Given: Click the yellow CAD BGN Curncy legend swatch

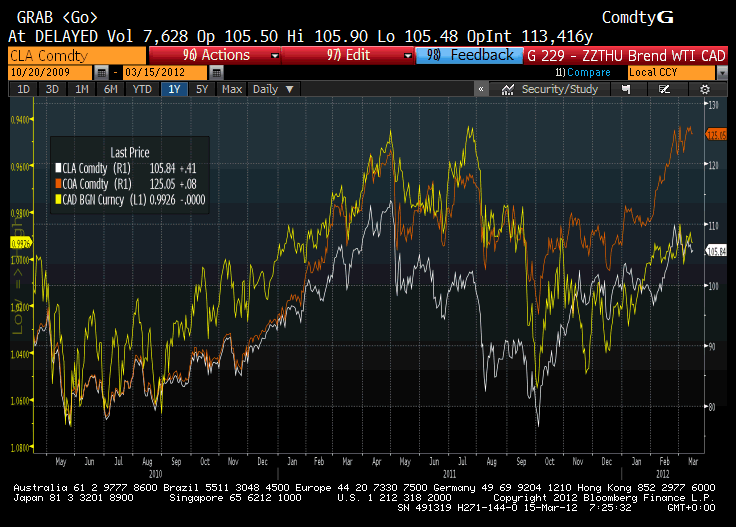Looking at the screenshot, I should (x=58, y=200).
